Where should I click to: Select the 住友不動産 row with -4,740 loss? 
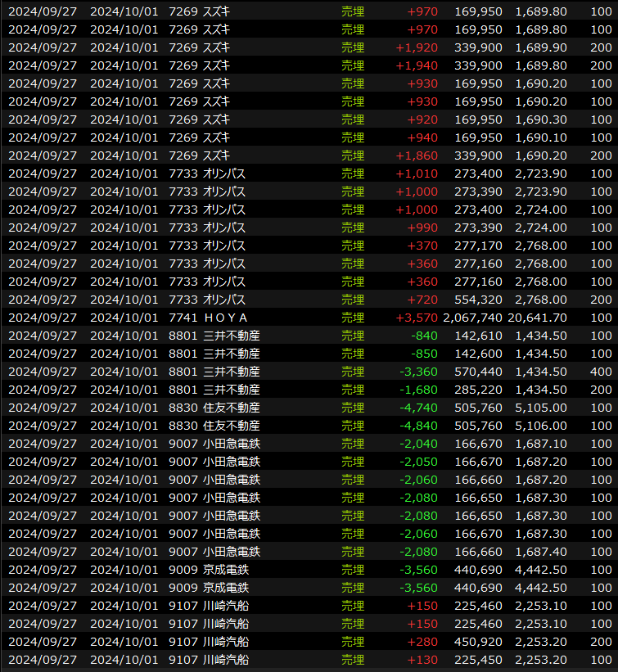click(x=231, y=408)
